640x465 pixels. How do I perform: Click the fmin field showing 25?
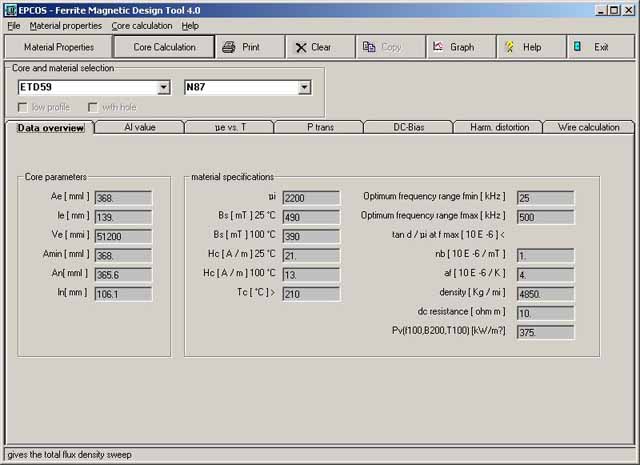tap(545, 198)
